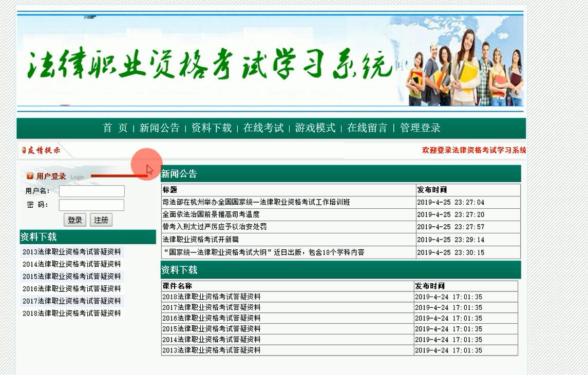
Task: Select 在线考试 in the navigation menu
Action: tap(263, 128)
